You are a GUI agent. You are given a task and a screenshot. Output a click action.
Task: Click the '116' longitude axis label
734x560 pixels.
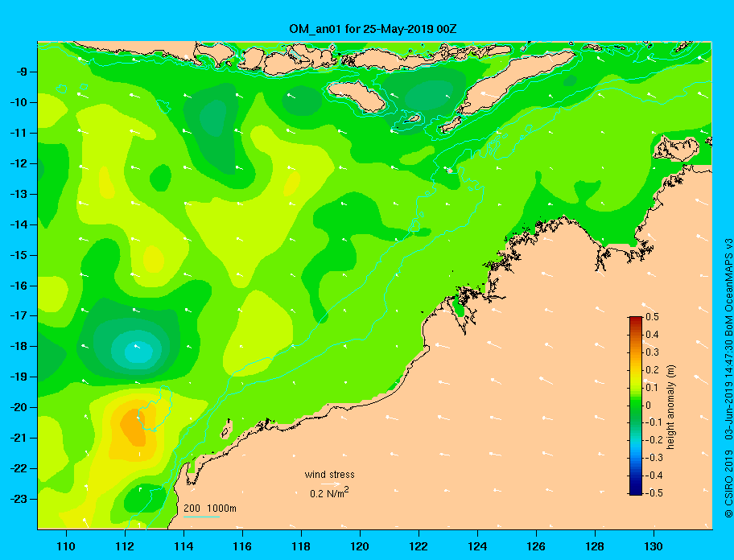[242, 546]
